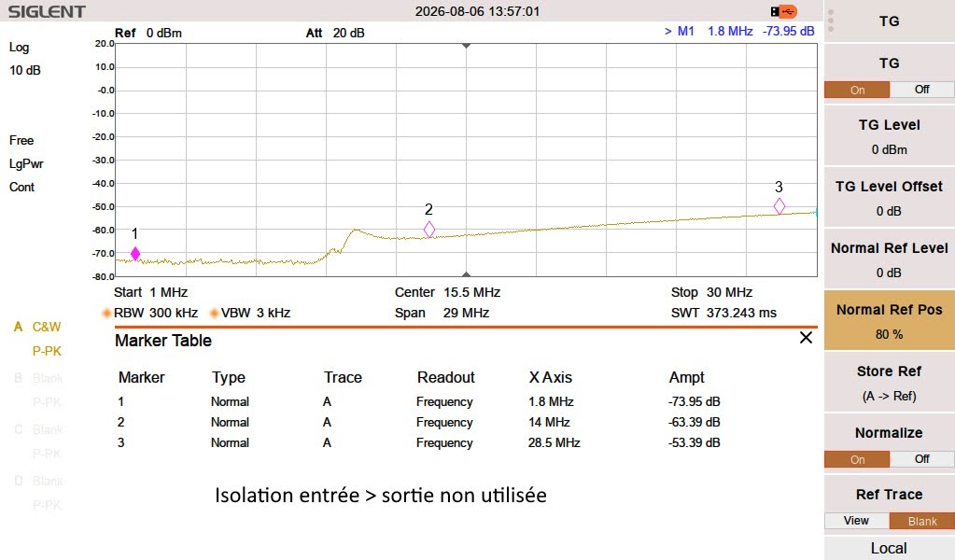
Task: Select marker 3 diamond on the trace
Action: (779, 206)
